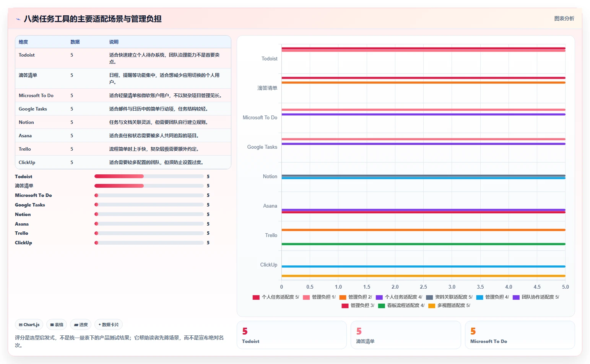Screen dimensions: 590x364
Task: Click the title 八类任务工具的主要适配场景与管理负担
Action: (93, 19)
